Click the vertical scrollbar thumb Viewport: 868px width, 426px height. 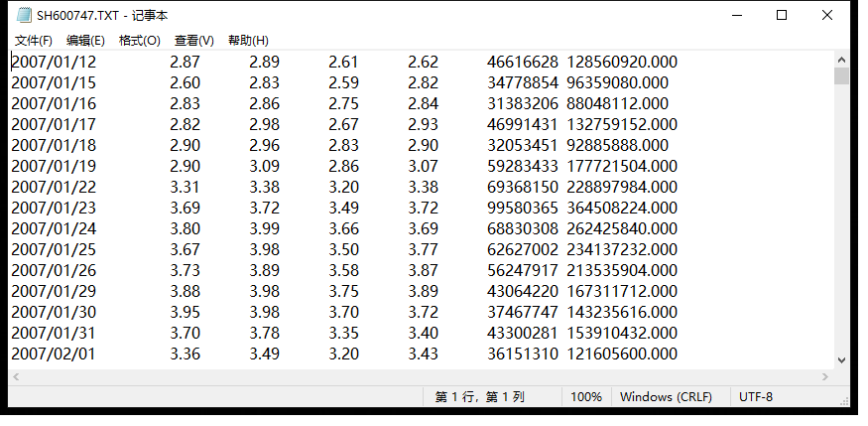841,75
